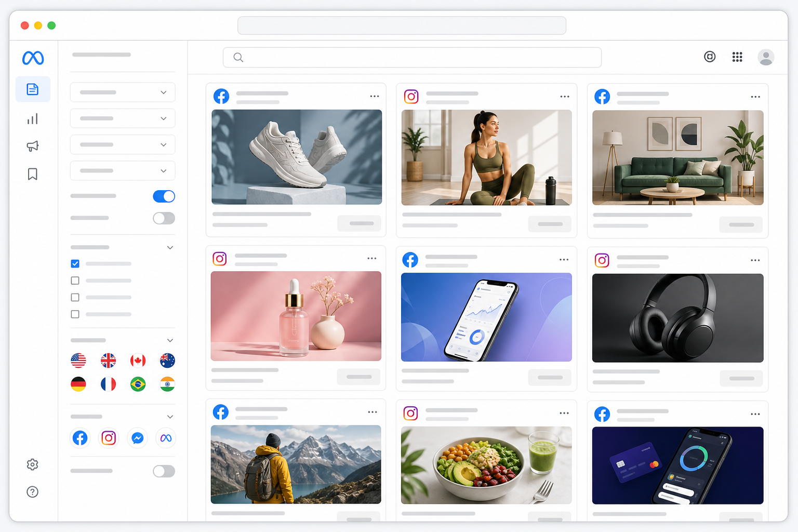
Task: Click the button on green sofa card
Action: [x=741, y=224]
